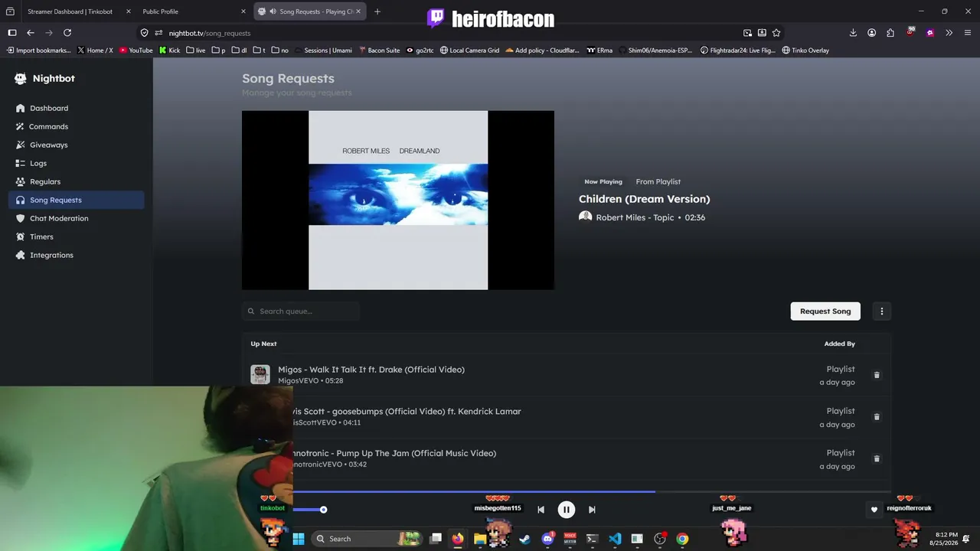Open the browser extensions menu

click(890, 33)
